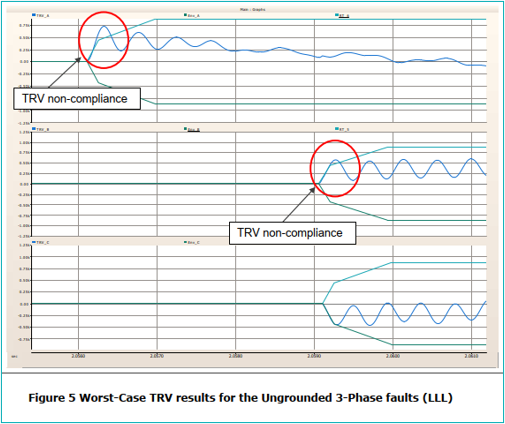505x424 pixels.
Task: Click the 2.0610 x-axis time label
Action: click(471, 356)
